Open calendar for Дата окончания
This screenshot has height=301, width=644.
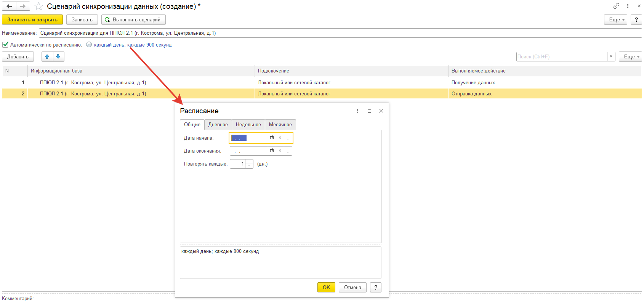272,151
